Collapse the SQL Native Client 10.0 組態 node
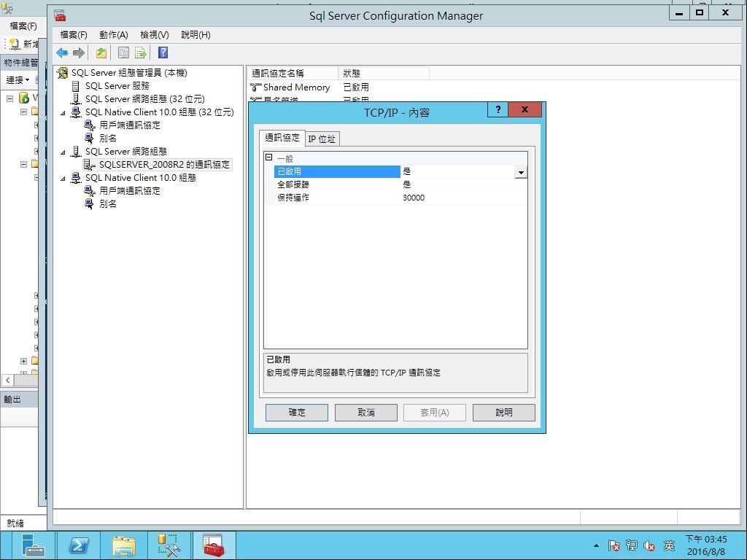This screenshot has width=747, height=560. coord(63,179)
